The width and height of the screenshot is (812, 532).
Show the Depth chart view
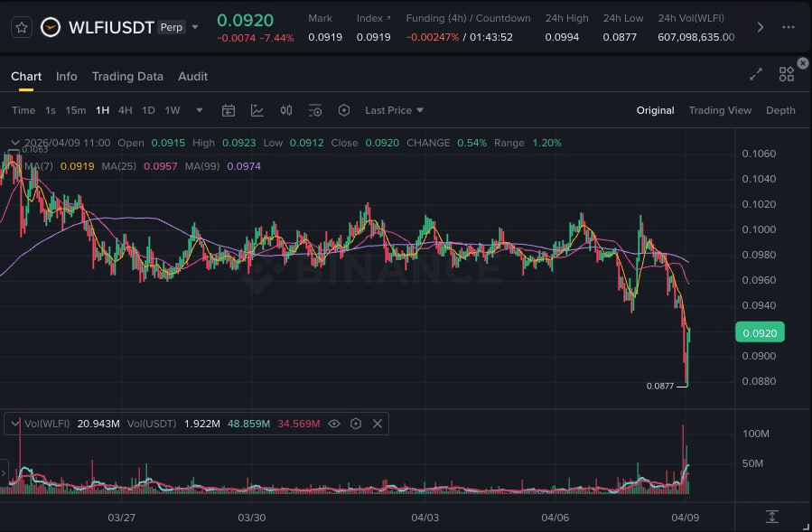click(x=780, y=110)
